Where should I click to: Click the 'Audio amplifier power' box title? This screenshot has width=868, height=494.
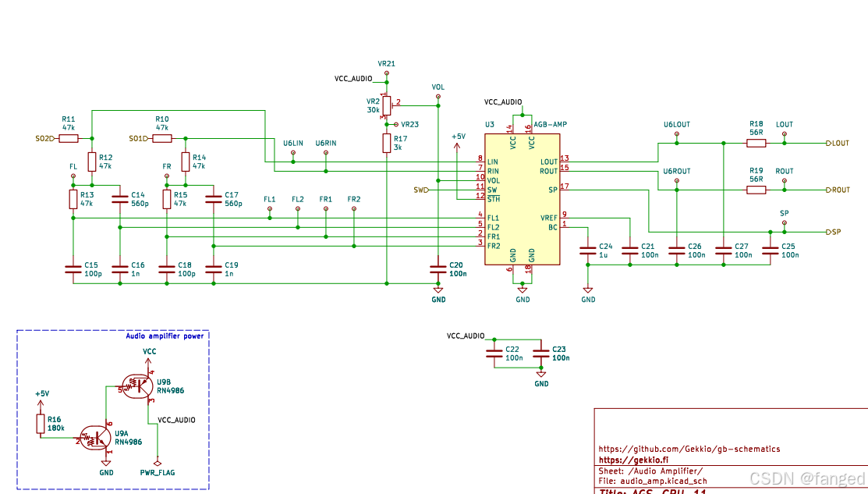tap(165, 336)
